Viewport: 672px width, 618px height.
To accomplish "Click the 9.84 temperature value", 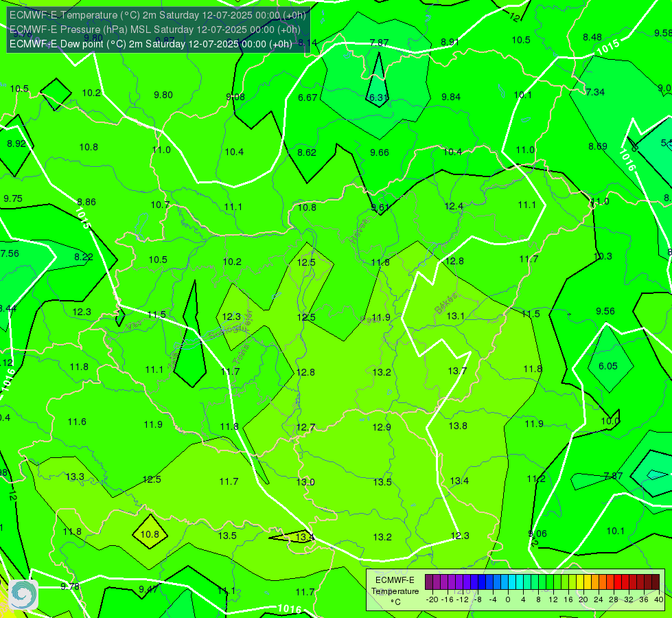I will coord(451,97).
